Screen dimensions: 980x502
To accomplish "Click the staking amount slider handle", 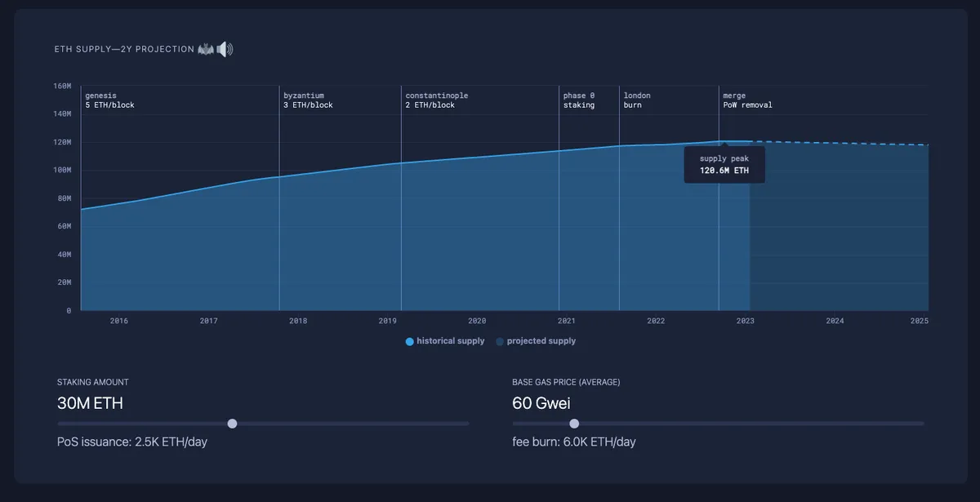I will (232, 424).
